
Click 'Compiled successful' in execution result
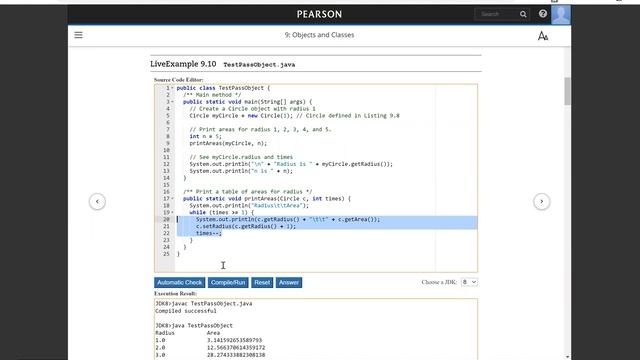[186, 311]
